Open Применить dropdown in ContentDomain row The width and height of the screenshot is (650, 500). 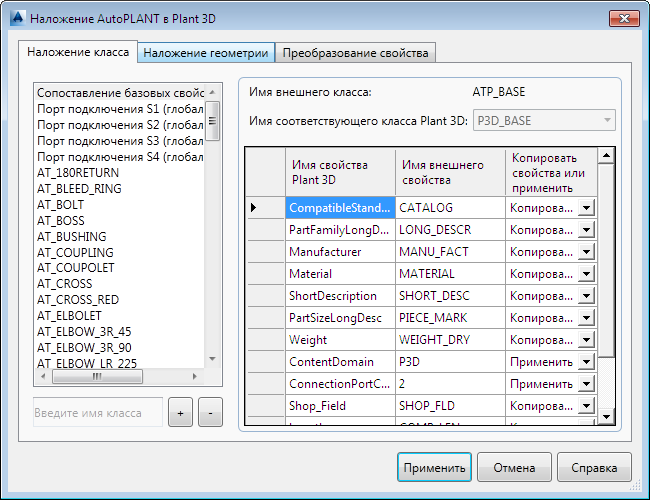tap(587, 362)
